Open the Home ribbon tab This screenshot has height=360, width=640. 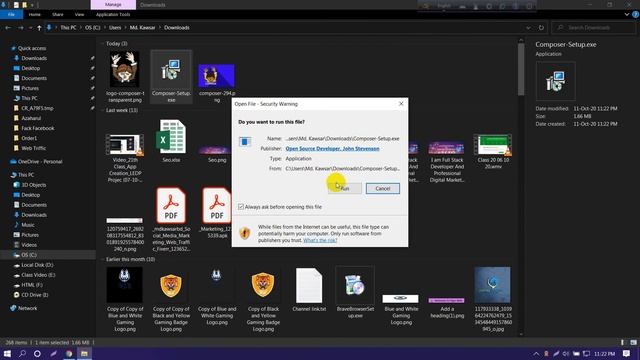(x=35, y=14)
